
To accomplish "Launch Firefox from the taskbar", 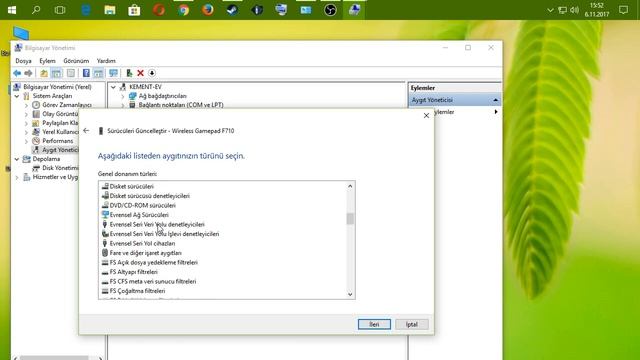I will point(208,10).
